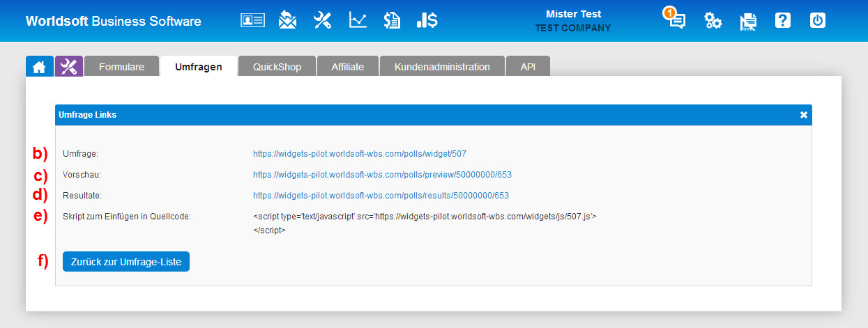Open the dollar invoice document icon

[x=392, y=20]
